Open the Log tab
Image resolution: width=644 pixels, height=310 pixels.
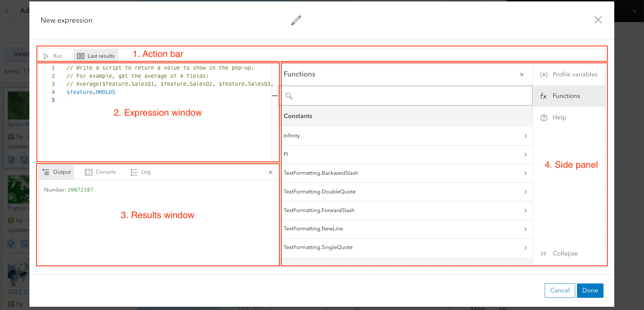pyautogui.click(x=141, y=172)
